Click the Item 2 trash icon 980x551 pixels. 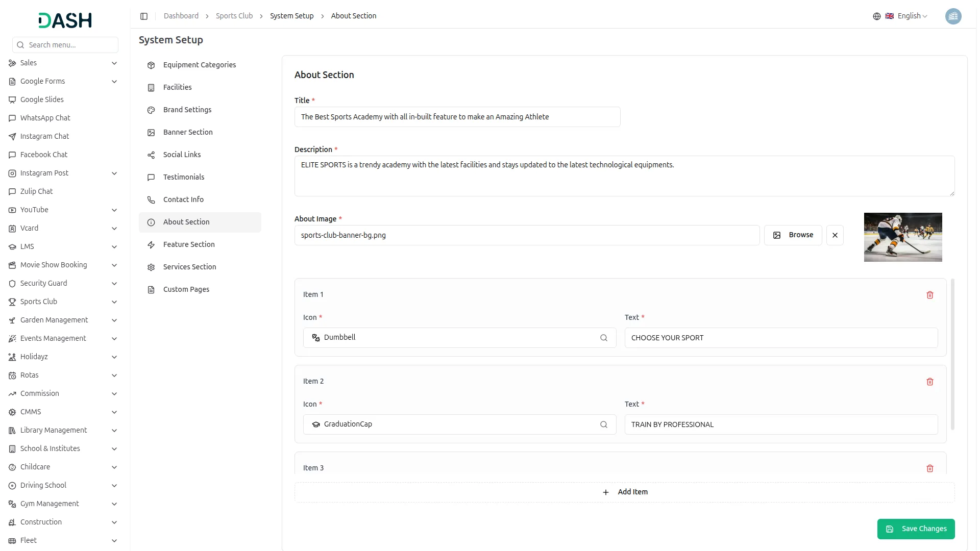929,382
